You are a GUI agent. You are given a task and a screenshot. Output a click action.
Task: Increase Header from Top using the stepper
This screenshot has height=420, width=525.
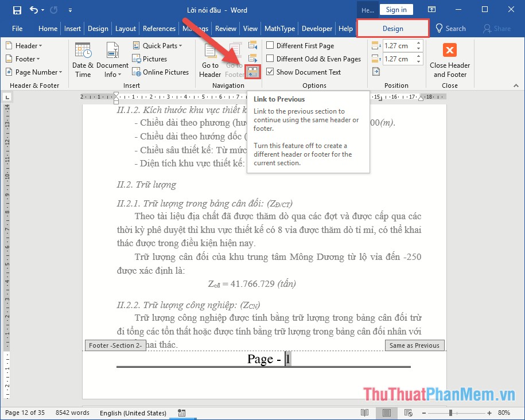[418, 42]
